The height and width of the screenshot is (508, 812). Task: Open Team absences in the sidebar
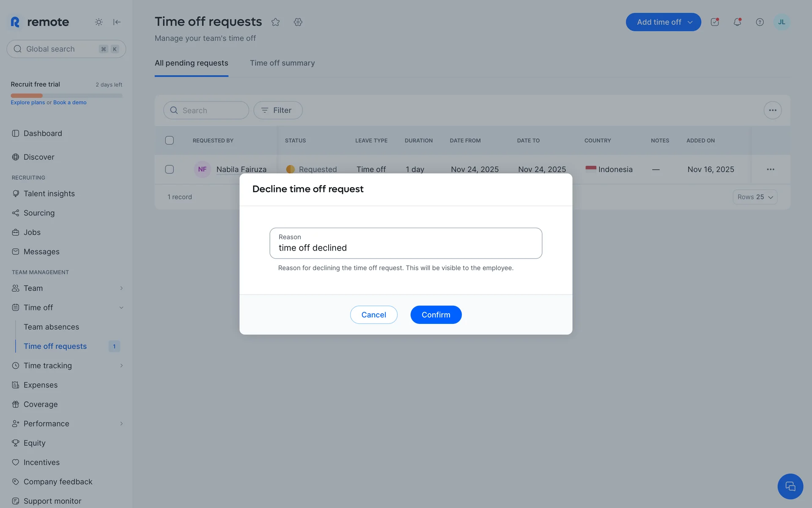51,327
